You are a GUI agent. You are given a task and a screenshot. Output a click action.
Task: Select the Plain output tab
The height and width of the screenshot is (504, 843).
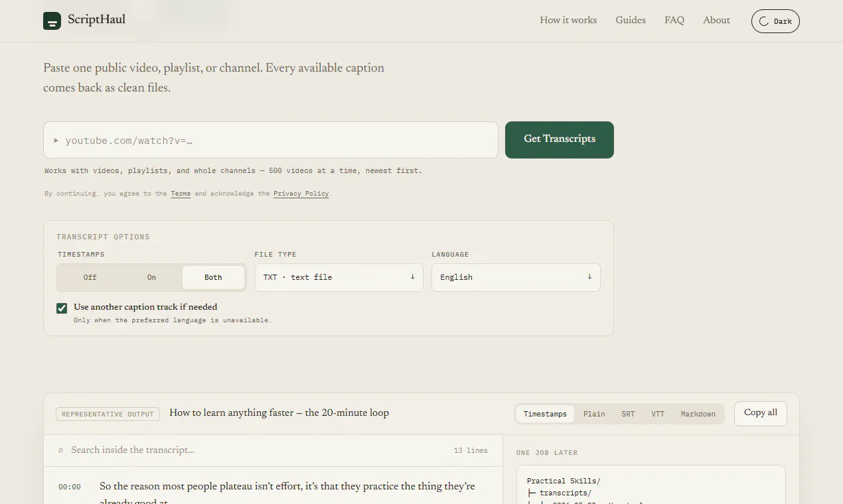tap(594, 414)
